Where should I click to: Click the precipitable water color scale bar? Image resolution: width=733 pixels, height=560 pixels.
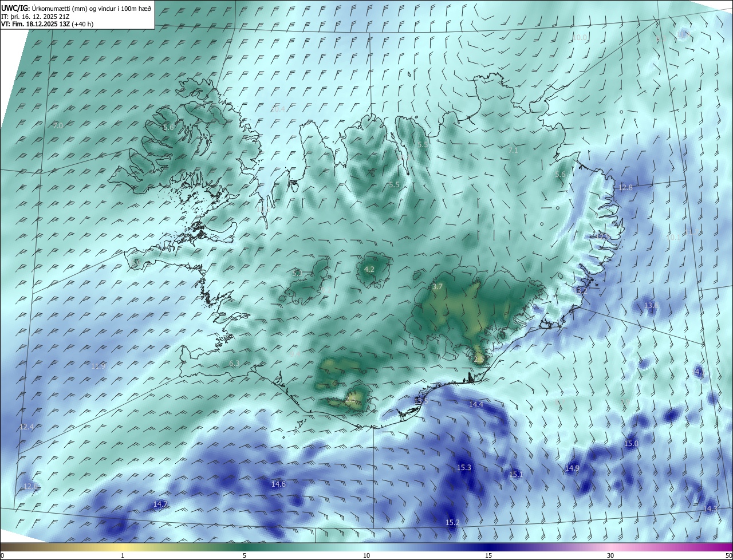click(366, 547)
